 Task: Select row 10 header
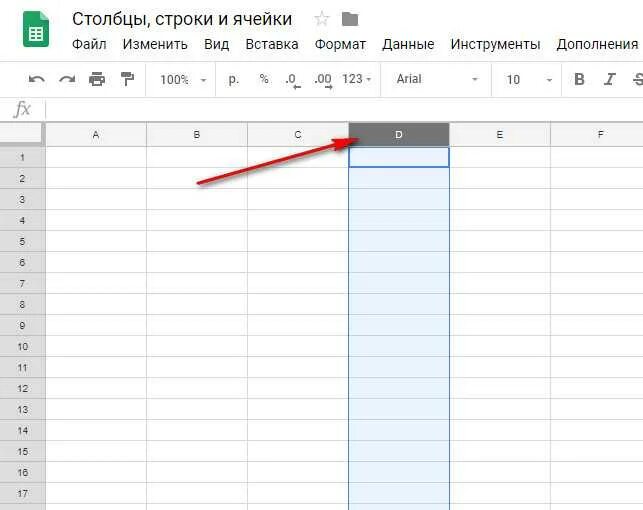(23, 346)
